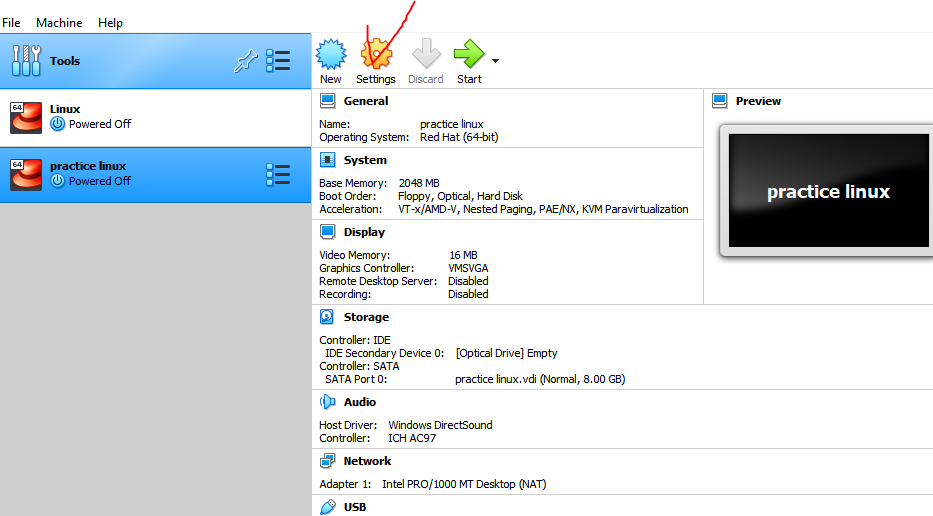This screenshot has height=516, width=933.
Task: Click the Tools label in sidebar
Action: tap(65, 61)
